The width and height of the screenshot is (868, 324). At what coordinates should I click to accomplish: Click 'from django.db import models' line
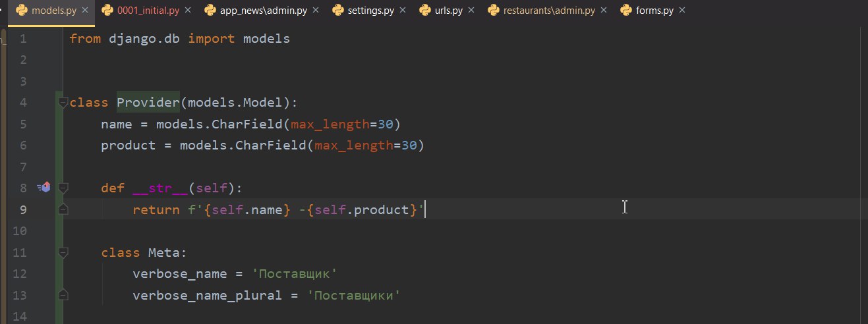[180, 39]
